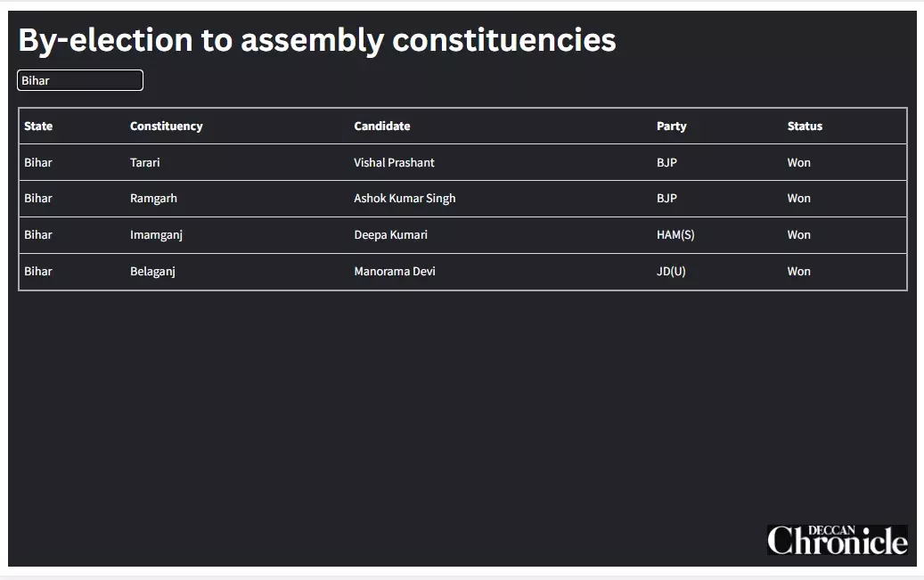Select the Belaganj constituency cell

(152, 272)
